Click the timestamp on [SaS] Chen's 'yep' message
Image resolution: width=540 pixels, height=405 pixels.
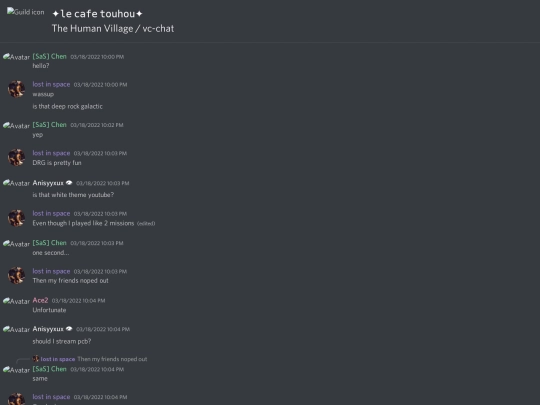pyautogui.click(x=97, y=125)
